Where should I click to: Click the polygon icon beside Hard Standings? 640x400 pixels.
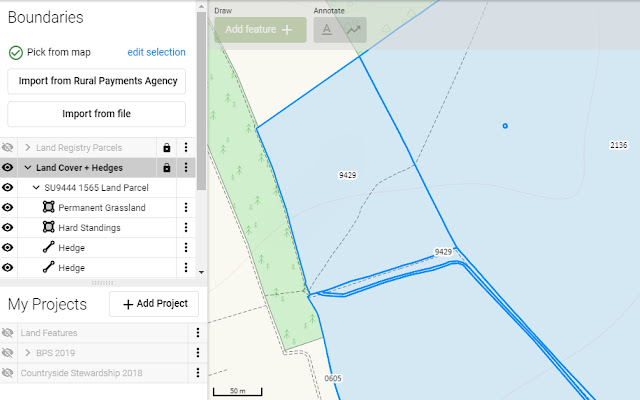(x=49, y=227)
